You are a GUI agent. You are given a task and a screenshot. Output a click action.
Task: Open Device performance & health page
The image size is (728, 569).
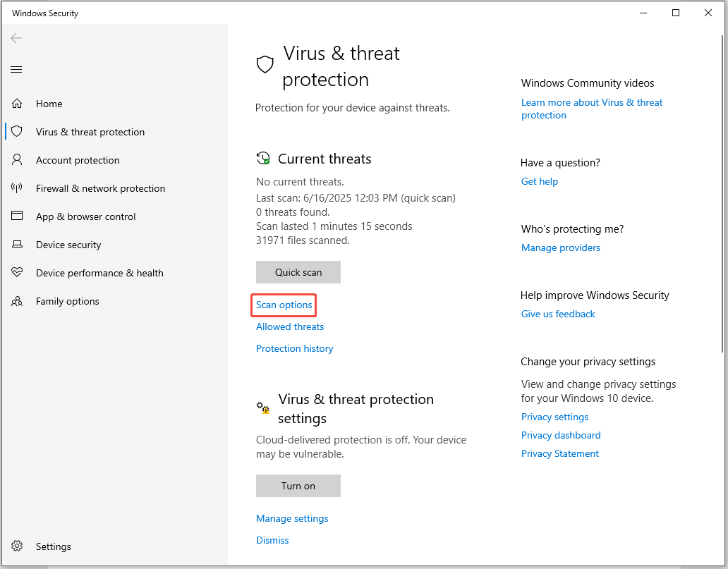coord(99,273)
